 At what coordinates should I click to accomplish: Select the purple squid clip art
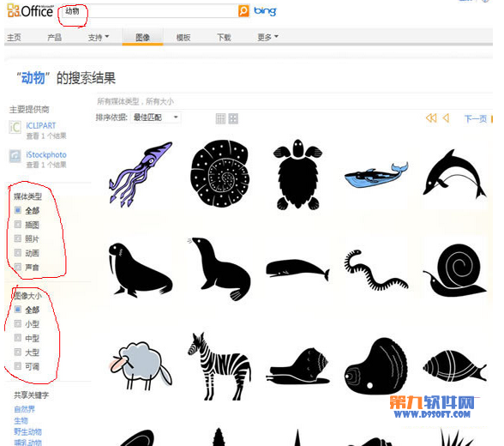[x=141, y=174]
